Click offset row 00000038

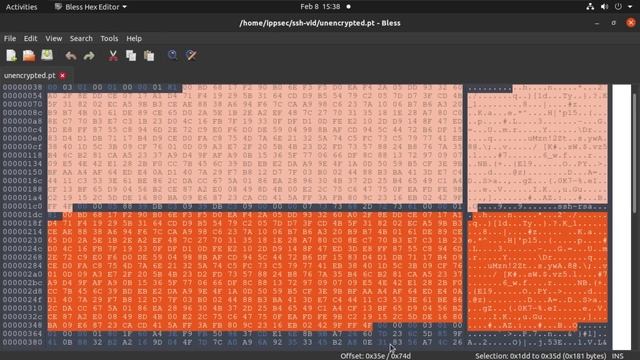[22, 87]
